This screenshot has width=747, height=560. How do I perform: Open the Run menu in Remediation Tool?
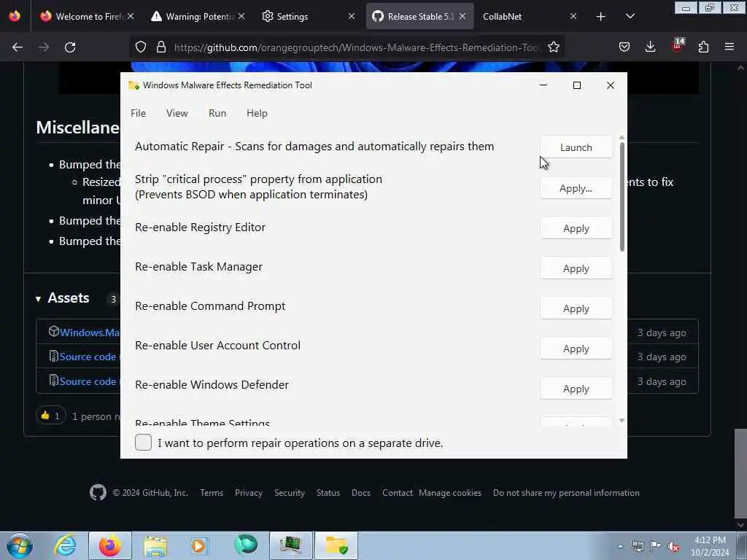pyautogui.click(x=217, y=113)
